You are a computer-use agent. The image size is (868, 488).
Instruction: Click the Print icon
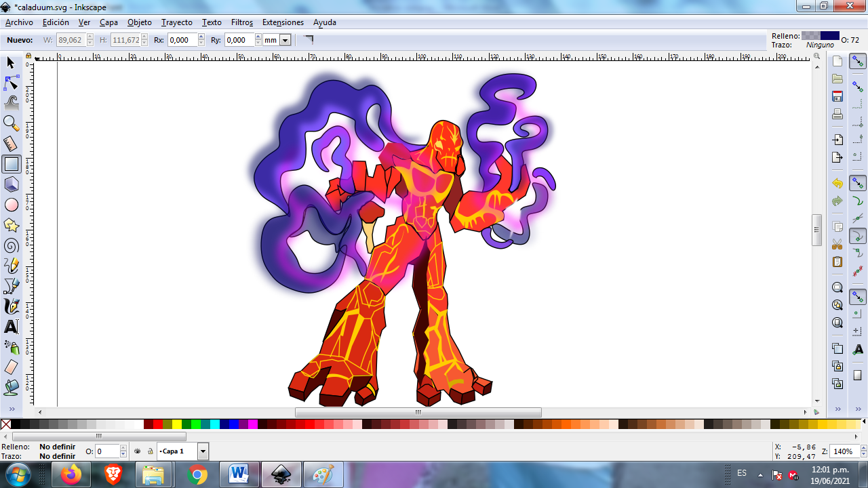(837, 114)
